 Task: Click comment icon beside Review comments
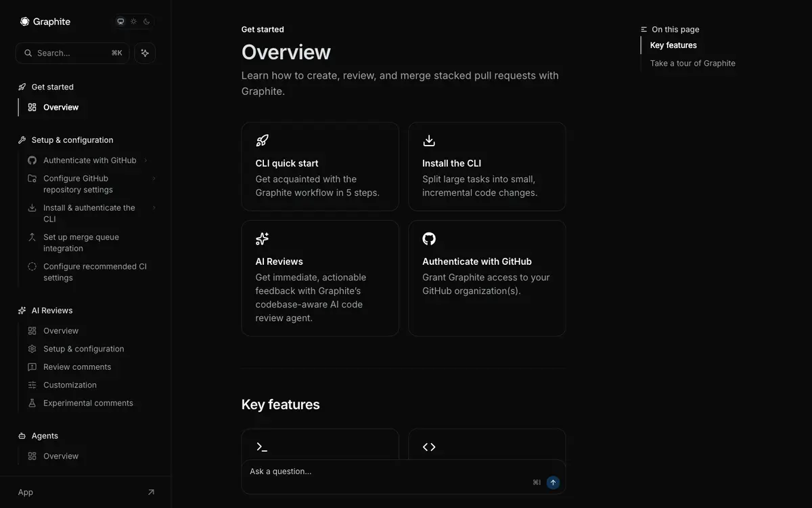(x=32, y=367)
